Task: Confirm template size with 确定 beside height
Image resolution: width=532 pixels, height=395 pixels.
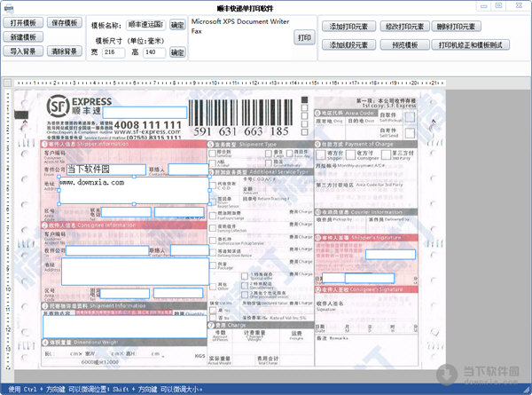Action: coord(177,52)
